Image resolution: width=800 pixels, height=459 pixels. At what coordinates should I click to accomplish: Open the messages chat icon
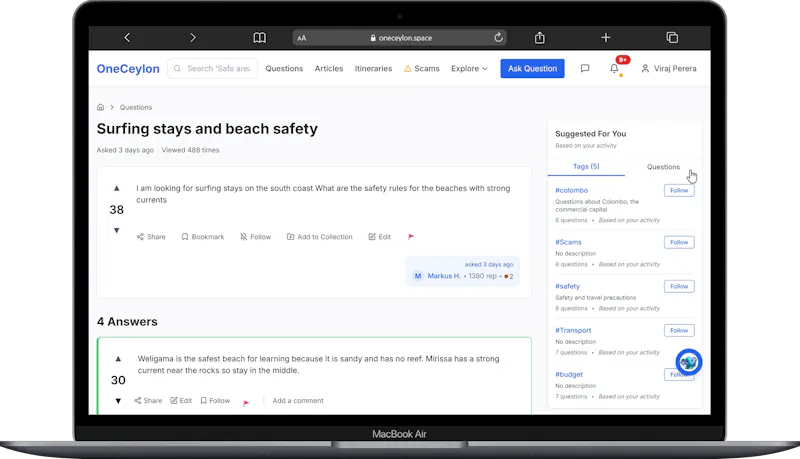click(585, 68)
